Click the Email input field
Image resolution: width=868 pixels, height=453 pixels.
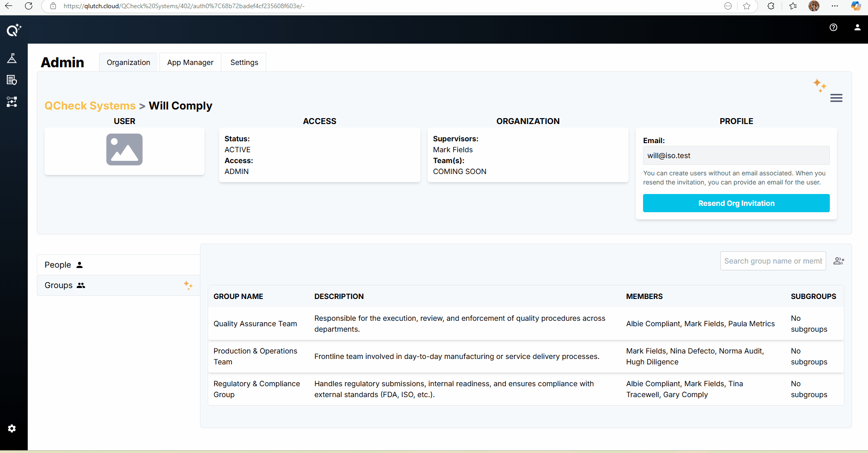pyautogui.click(x=736, y=155)
